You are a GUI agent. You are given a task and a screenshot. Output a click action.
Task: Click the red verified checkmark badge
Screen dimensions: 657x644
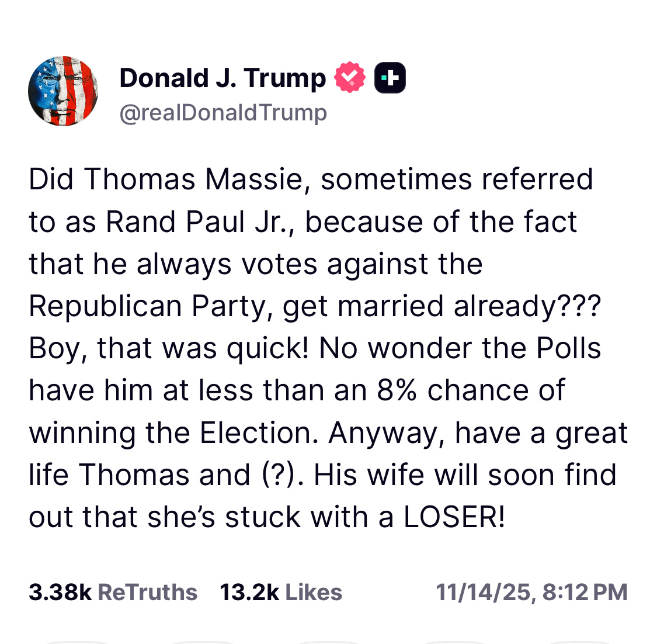(350, 78)
